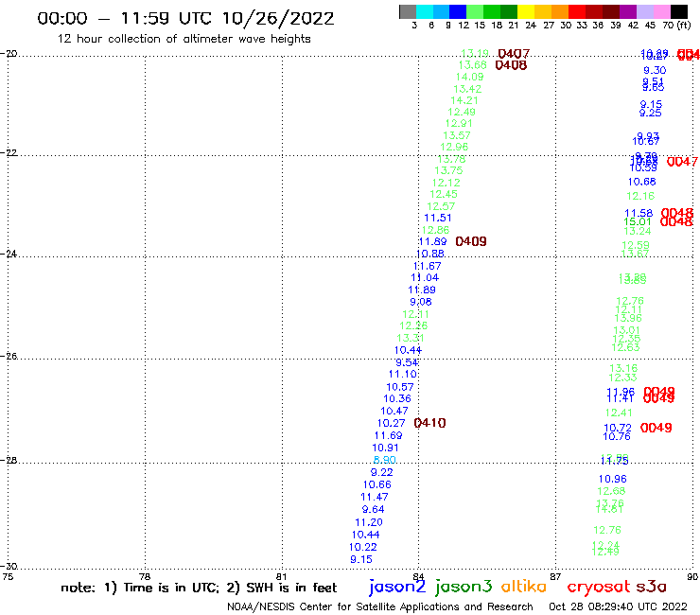
Task: Click the dark blue legend swatch
Action: point(458,11)
